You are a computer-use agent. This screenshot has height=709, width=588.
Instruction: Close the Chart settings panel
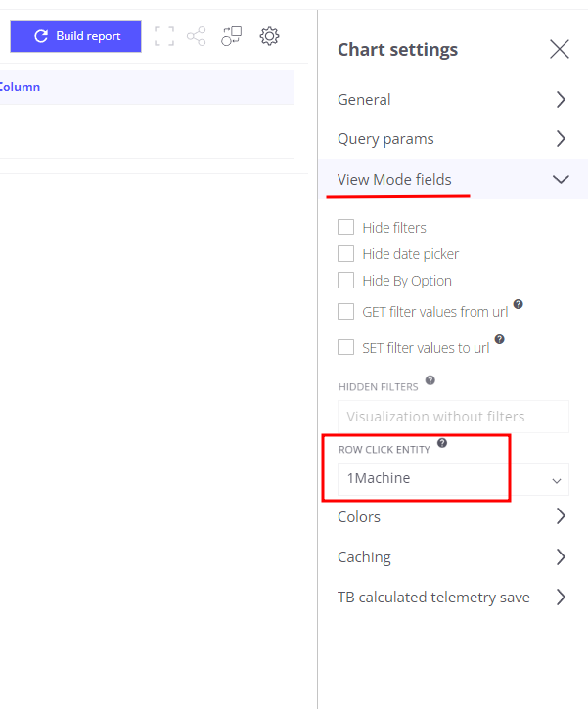coord(560,49)
